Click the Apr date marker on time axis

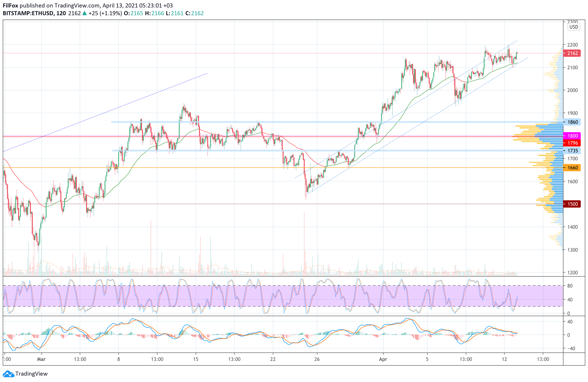383,359
